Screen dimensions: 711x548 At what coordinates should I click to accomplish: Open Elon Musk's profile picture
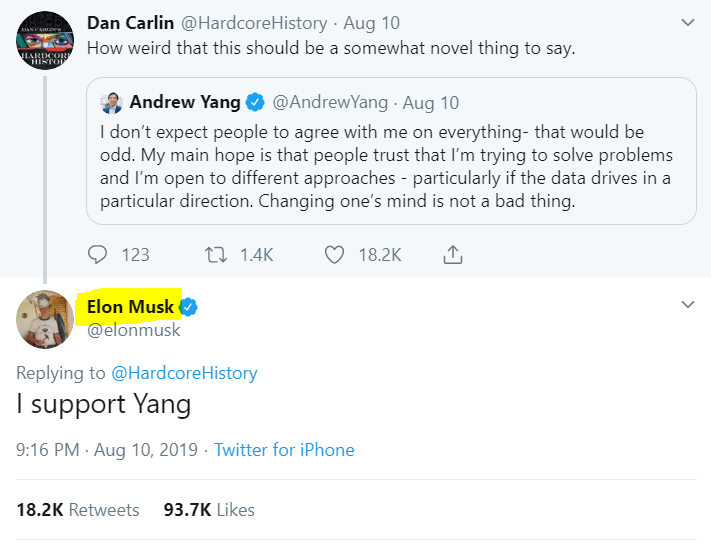(x=44, y=319)
